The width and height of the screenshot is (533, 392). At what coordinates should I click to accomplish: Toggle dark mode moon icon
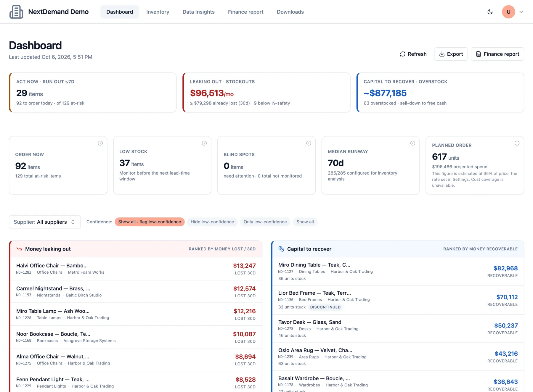(490, 12)
